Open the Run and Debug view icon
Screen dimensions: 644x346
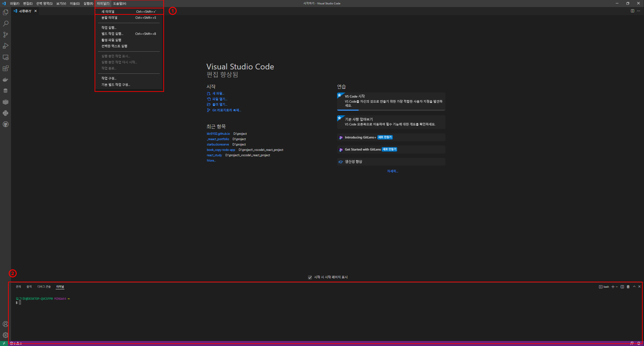pyautogui.click(x=5, y=46)
